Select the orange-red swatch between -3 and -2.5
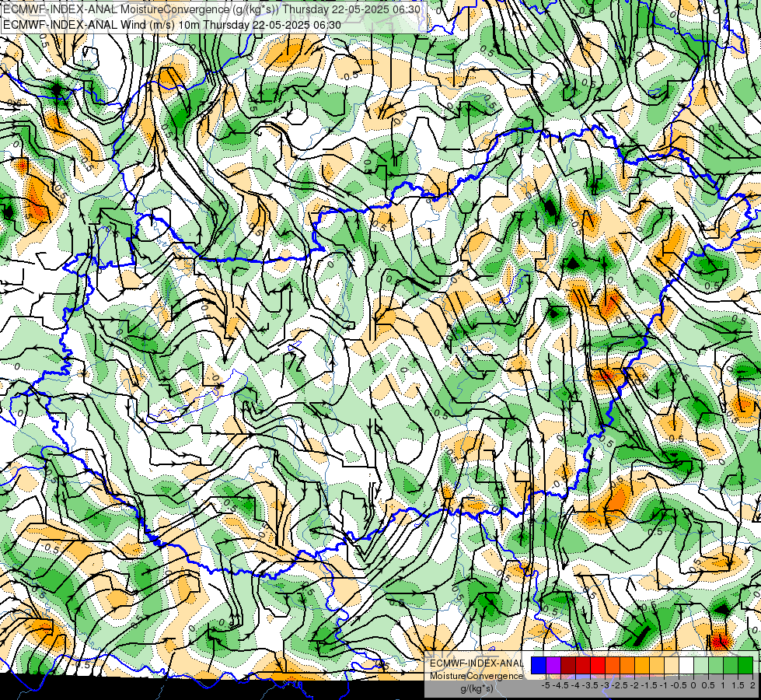This screenshot has height=700, width=761. click(613, 666)
